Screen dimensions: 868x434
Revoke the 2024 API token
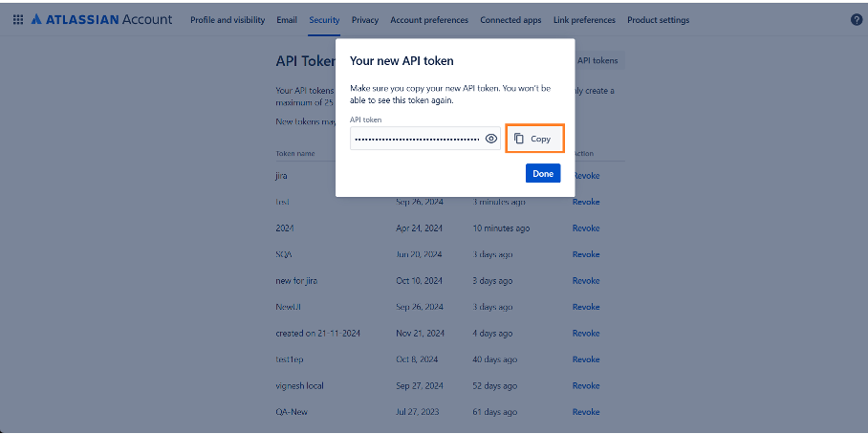586,228
